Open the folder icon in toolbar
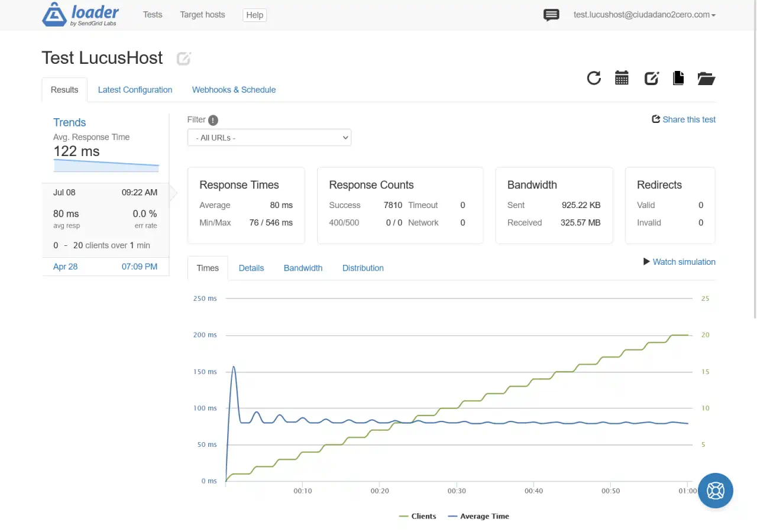 706,78
